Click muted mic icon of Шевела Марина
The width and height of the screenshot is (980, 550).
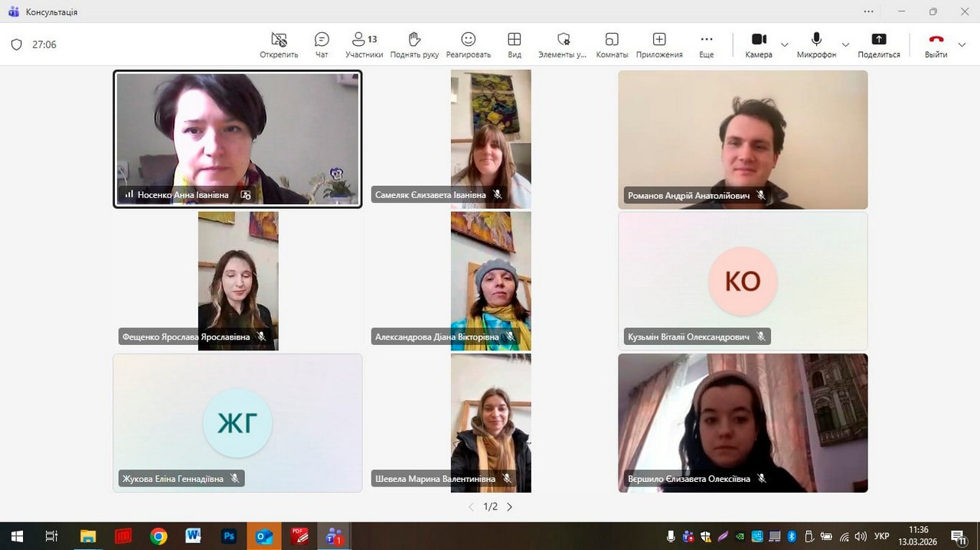click(507, 478)
